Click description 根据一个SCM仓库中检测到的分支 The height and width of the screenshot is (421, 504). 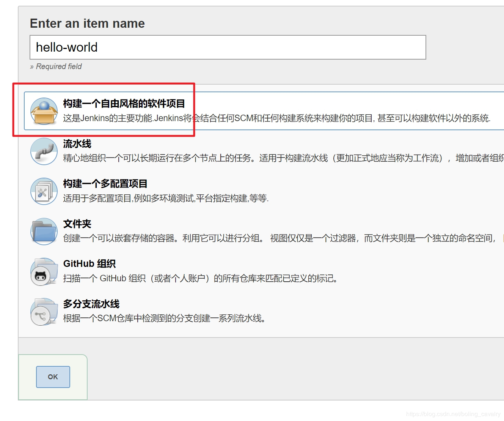164,318
